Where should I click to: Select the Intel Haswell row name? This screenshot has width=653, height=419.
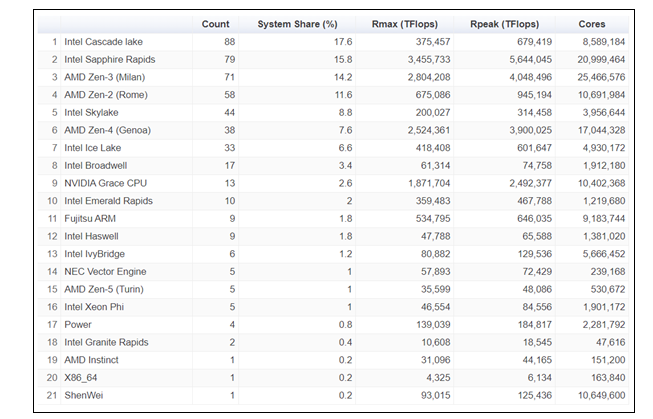(91, 236)
